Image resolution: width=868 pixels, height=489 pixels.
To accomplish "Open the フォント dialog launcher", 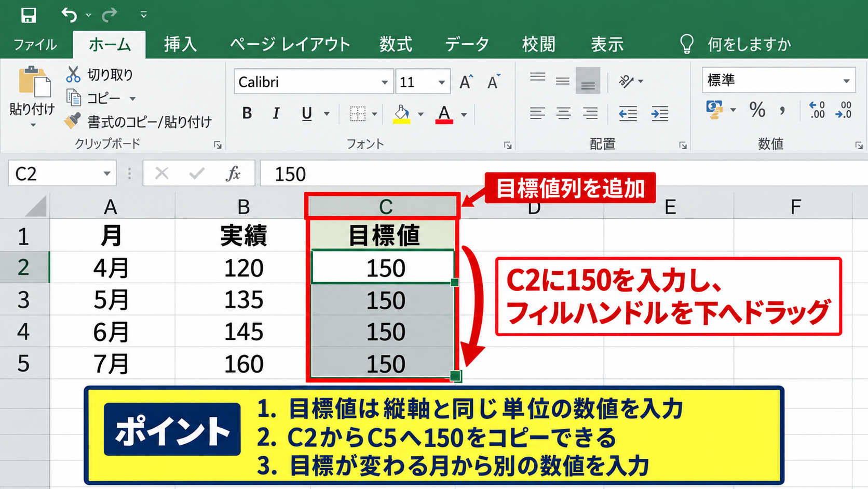I will [508, 146].
